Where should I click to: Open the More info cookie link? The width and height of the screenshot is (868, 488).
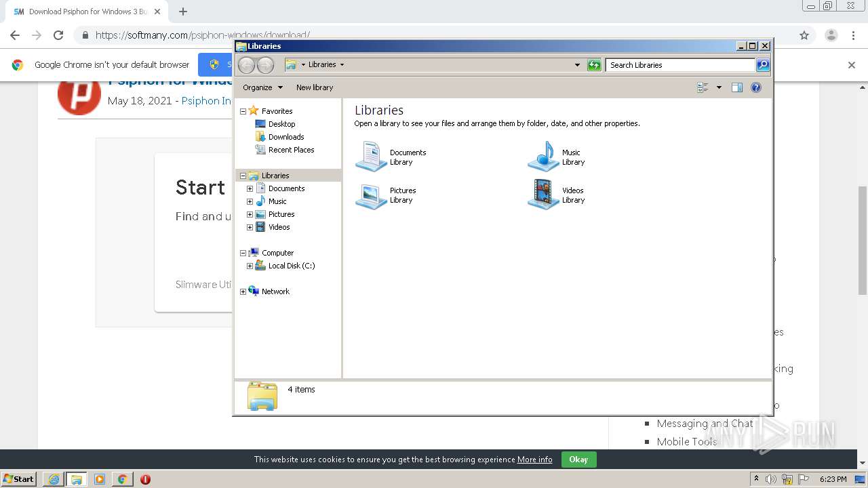click(x=534, y=460)
